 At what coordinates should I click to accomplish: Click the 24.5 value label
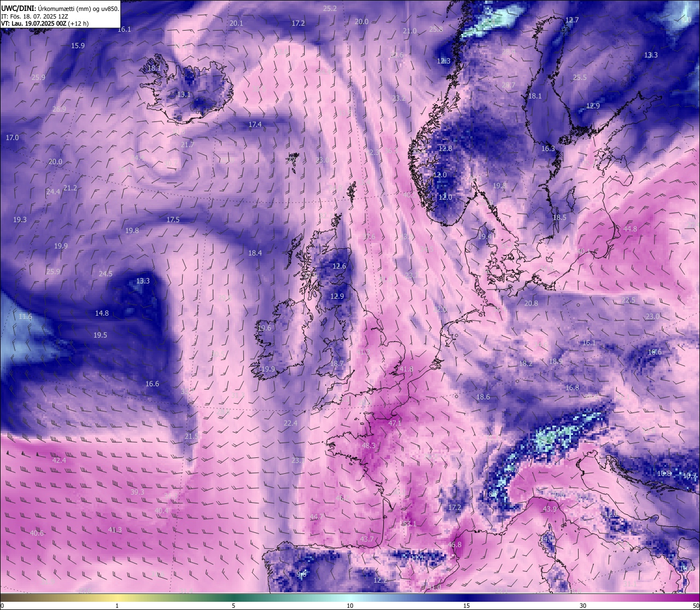click(106, 274)
